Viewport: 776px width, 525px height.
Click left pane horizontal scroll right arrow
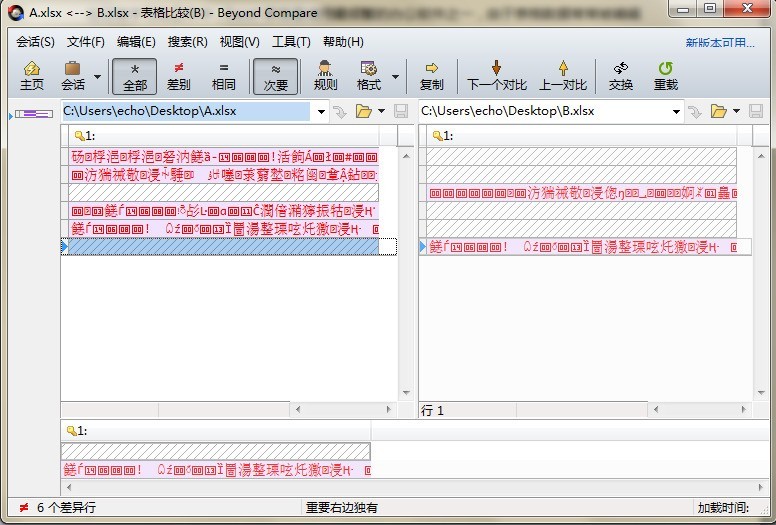388,410
